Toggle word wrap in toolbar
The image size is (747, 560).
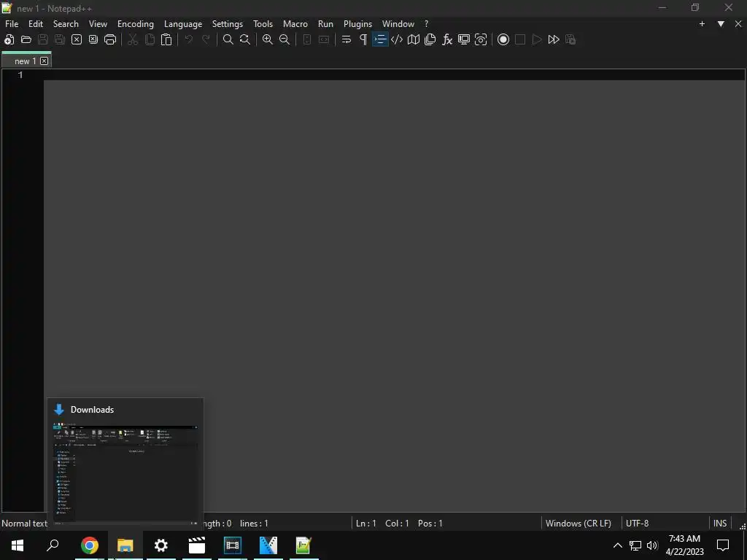point(347,39)
